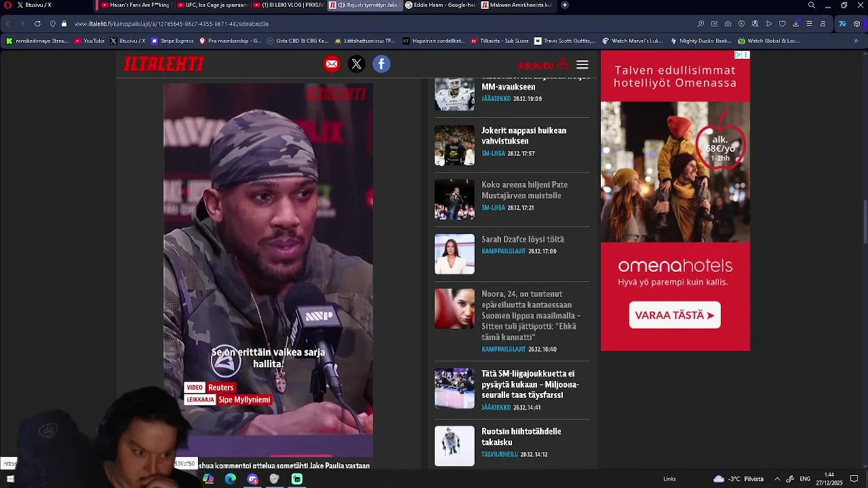Open Tätä SM-liigajoukkuetta ei pysäytä article

tap(530, 384)
